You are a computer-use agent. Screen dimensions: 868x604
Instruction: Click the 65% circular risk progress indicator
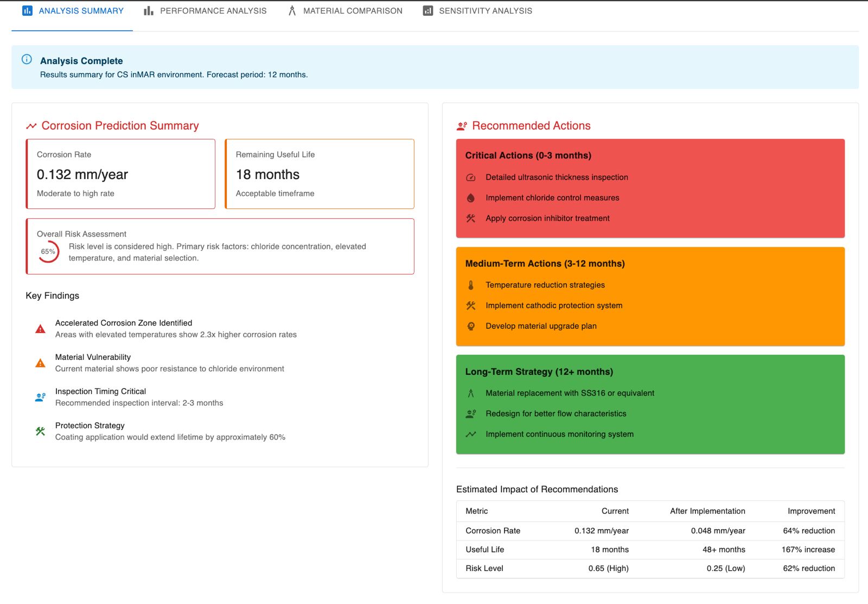point(48,252)
